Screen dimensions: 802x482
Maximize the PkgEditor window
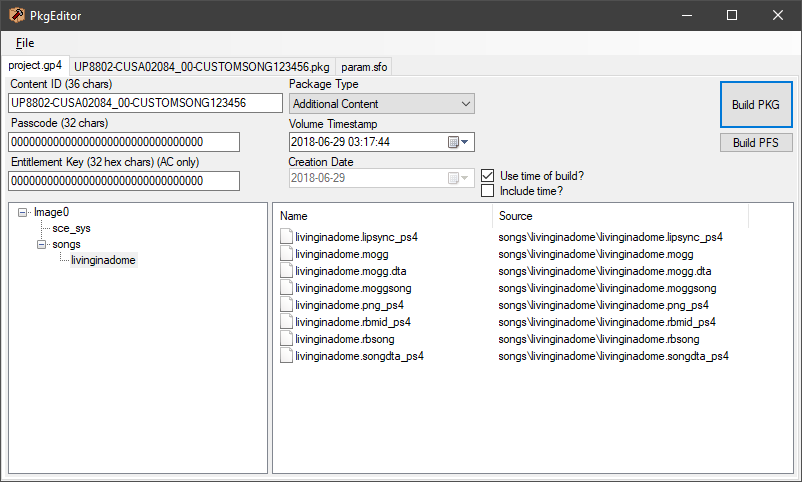click(732, 15)
